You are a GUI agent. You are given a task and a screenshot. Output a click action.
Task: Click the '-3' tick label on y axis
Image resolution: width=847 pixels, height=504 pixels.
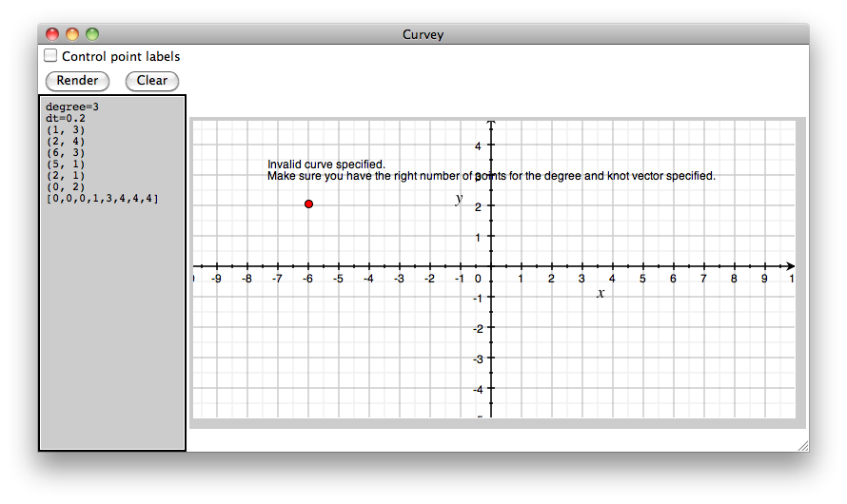pos(478,359)
